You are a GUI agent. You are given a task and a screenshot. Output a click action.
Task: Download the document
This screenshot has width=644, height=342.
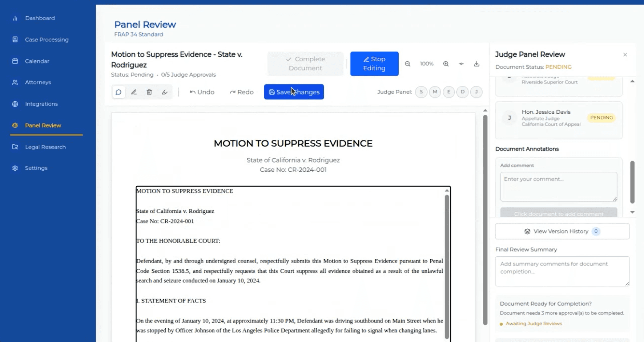click(476, 64)
